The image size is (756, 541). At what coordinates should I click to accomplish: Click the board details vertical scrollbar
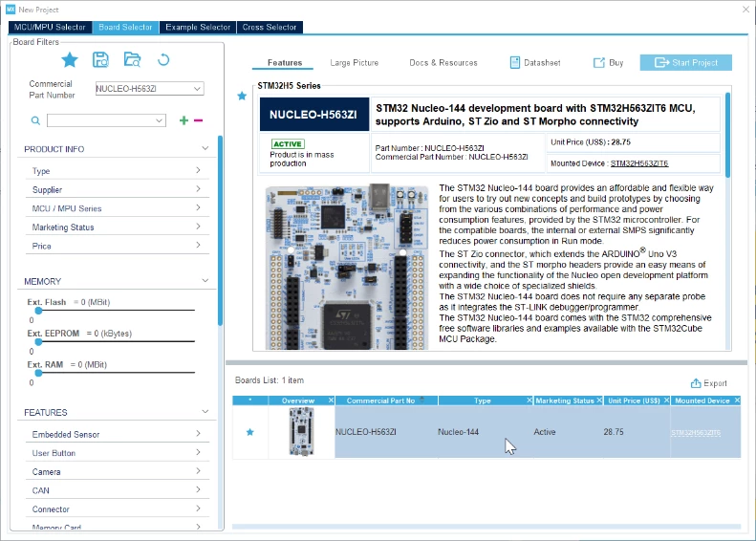[727, 135]
